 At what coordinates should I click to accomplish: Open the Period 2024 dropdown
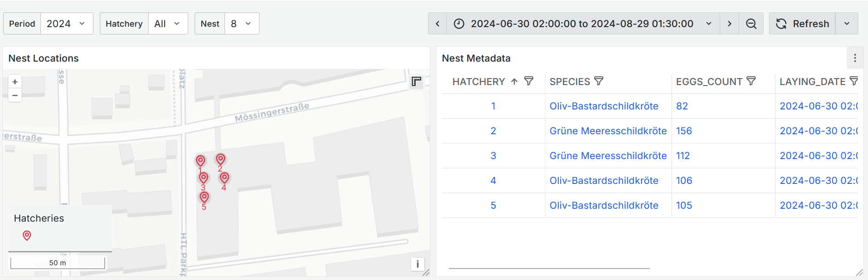click(66, 24)
